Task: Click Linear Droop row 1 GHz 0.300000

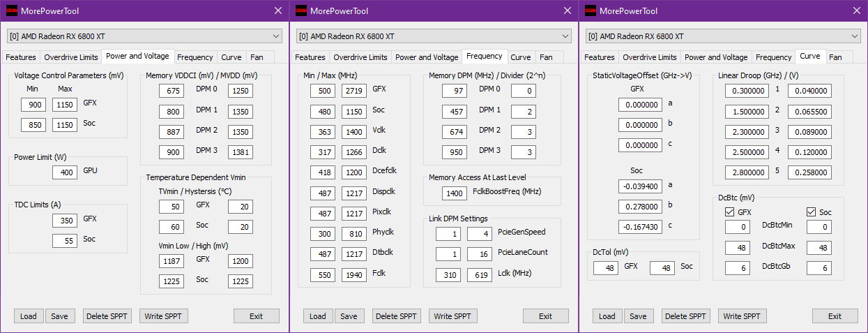Action: pos(747,91)
